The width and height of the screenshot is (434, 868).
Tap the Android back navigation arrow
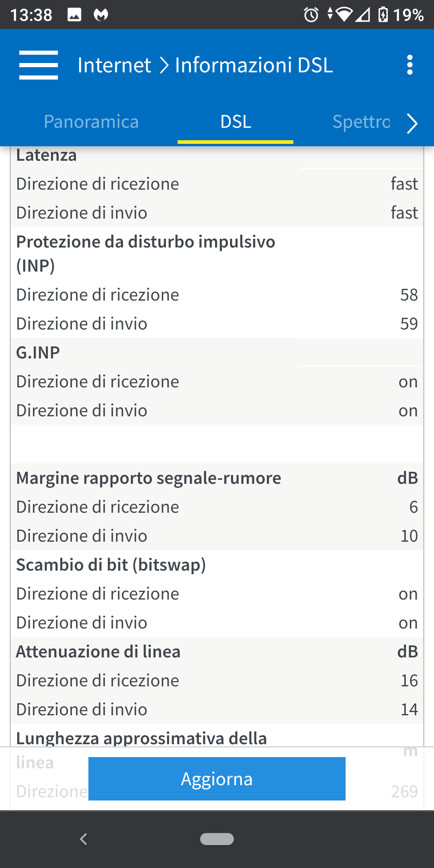point(84,839)
